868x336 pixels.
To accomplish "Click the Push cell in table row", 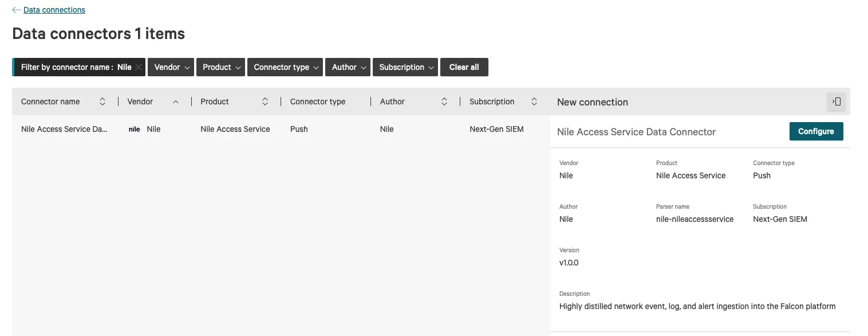I will click(299, 129).
